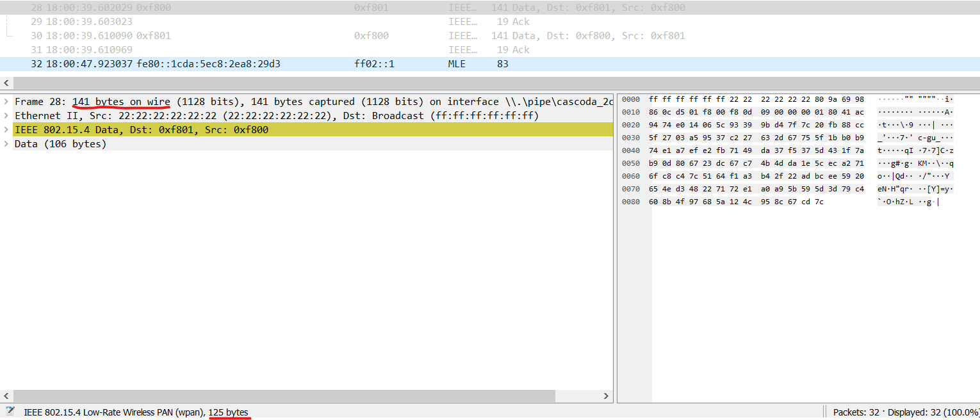
Task: Click the MLE protocol cell
Action: click(457, 64)
